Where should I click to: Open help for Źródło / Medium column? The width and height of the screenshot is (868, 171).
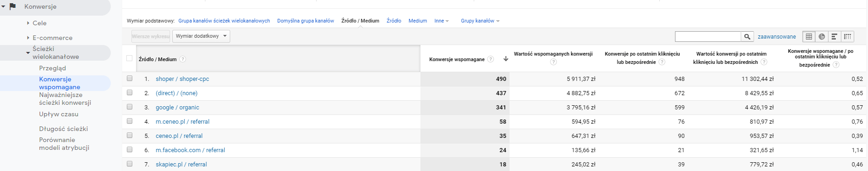182,59
